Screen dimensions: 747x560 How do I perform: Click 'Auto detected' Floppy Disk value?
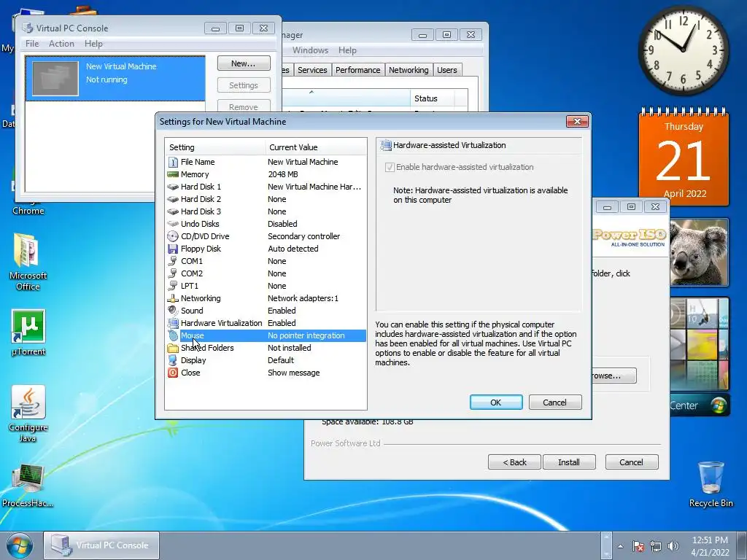pos(293,249)
